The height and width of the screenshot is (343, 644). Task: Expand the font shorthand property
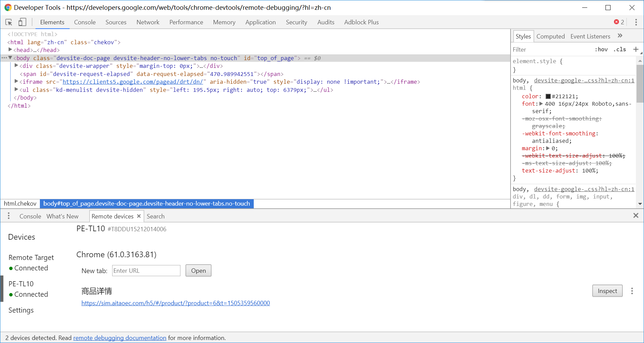coord(541,104)
